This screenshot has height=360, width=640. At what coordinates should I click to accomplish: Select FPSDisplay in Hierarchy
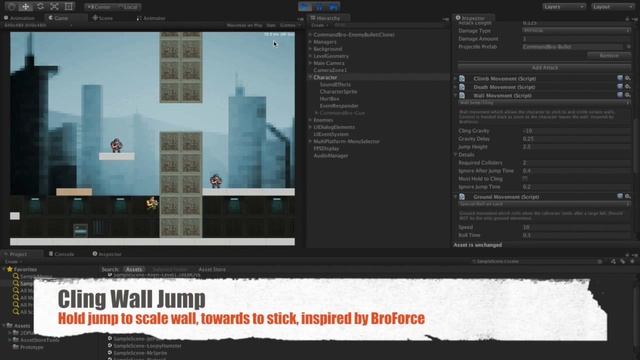tap(326, 148)
